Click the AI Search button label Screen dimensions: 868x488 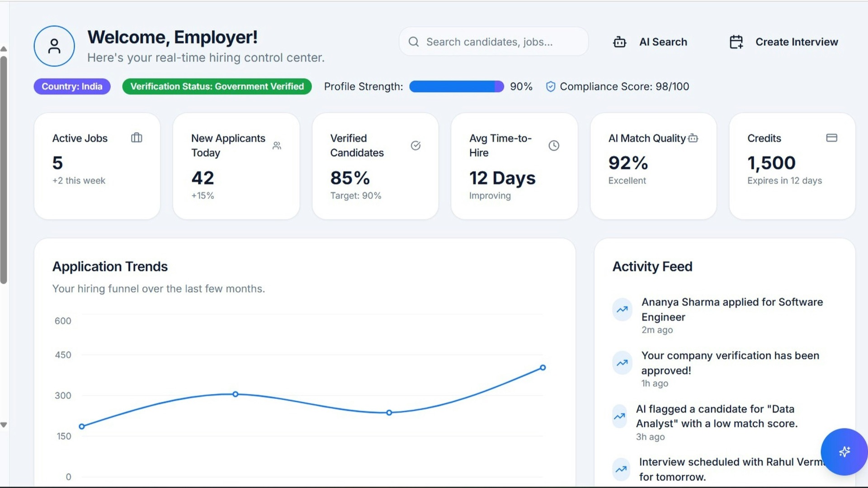point(663,42)
